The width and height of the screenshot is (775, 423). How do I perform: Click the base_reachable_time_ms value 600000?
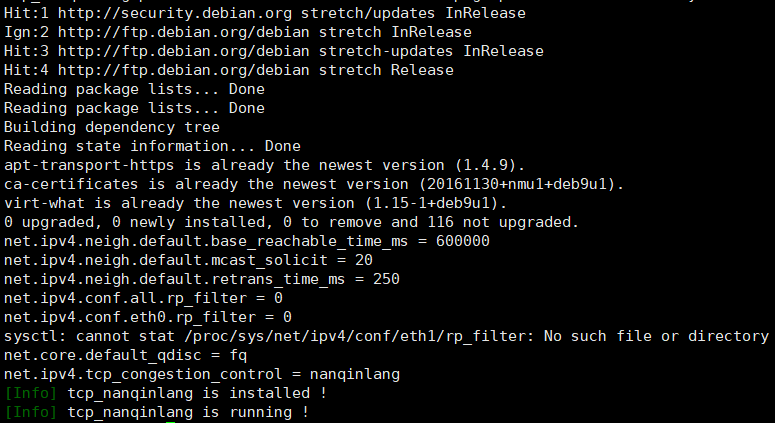[463, 241]
